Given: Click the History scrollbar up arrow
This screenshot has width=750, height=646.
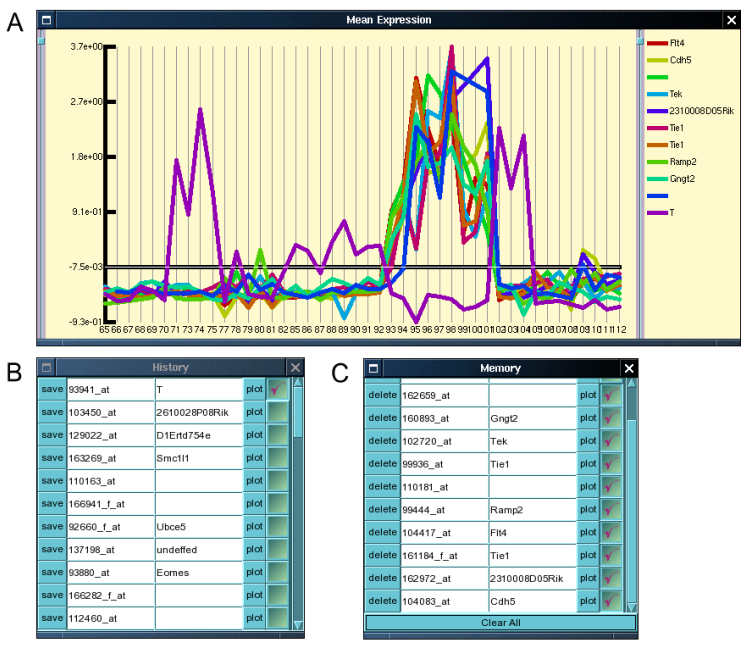Looking at the screenshot, I should pyautogui.click(x=297, y=383).
